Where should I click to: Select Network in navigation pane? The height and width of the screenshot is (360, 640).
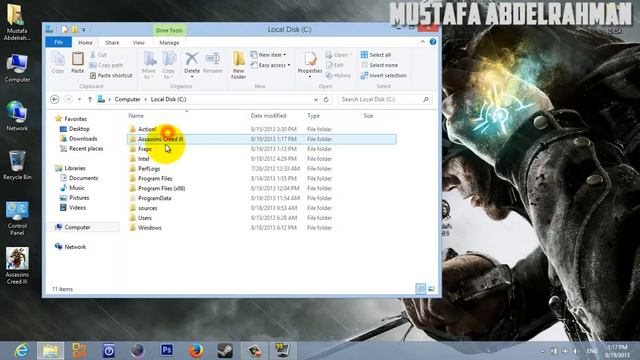(75, 247)
